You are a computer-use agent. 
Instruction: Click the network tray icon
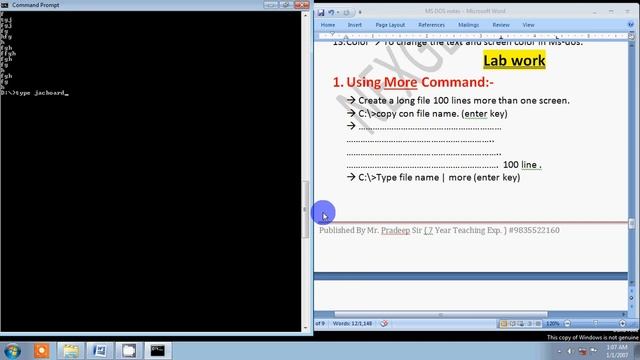coord(582,351)
